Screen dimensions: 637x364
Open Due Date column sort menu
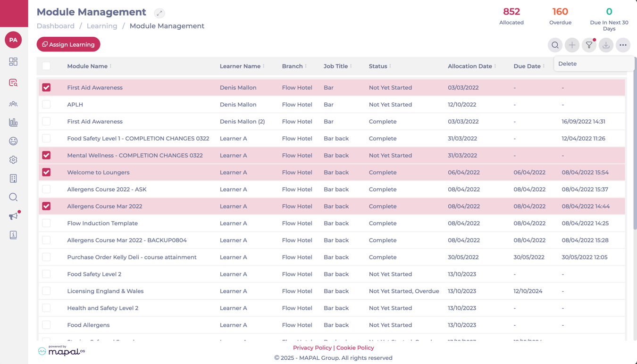pyautogui.click(x=544, y=66)
